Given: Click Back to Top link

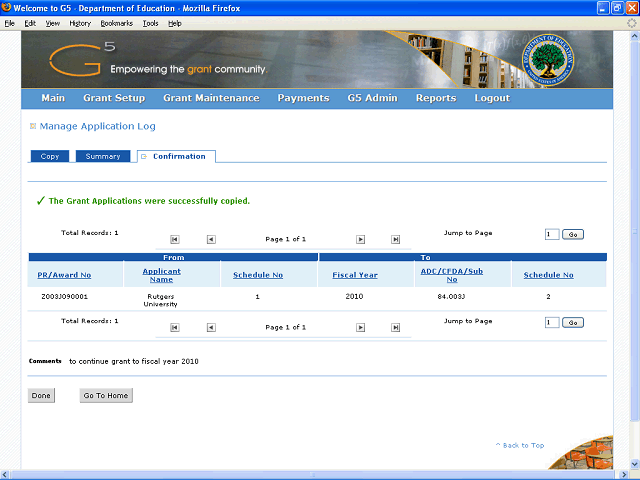Looking at the screenshot, I should pyautogui.click(x=520, y=445).
